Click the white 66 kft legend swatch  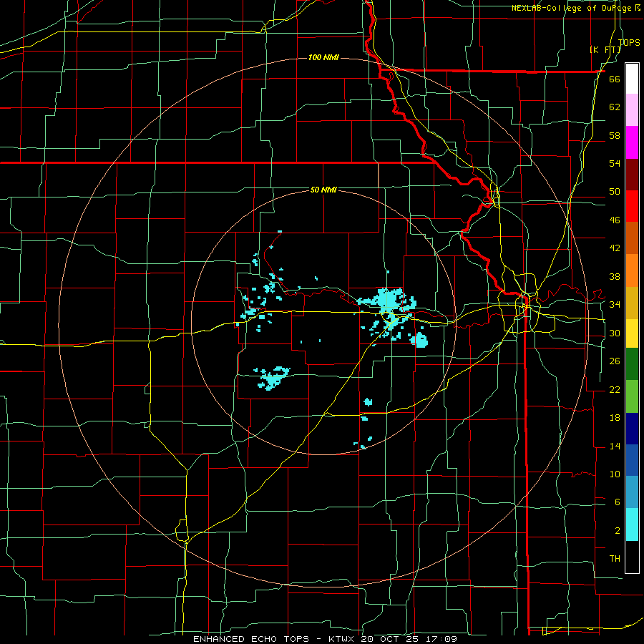[632, 79]
